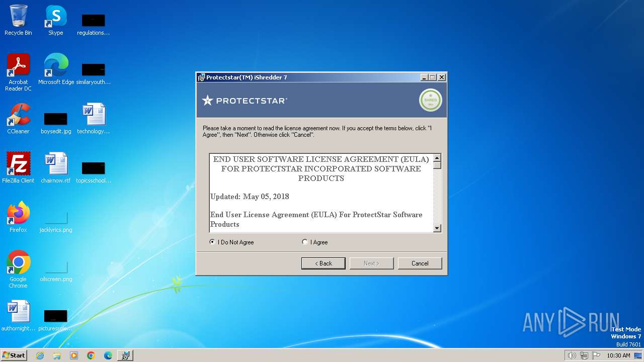Open the Windows Start menu
The image size is (644, 362).
click(x=14, y=355)
